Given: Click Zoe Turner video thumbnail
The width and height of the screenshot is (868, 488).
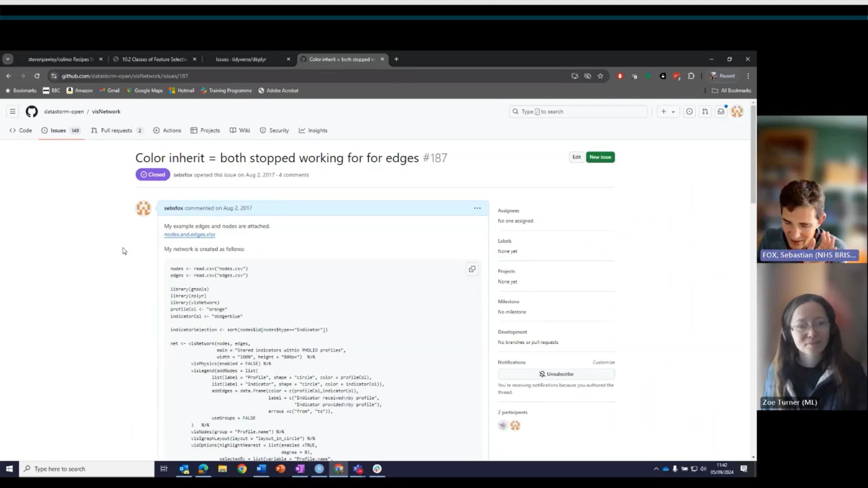Looking at the screenshot, I should pos(812,337).
